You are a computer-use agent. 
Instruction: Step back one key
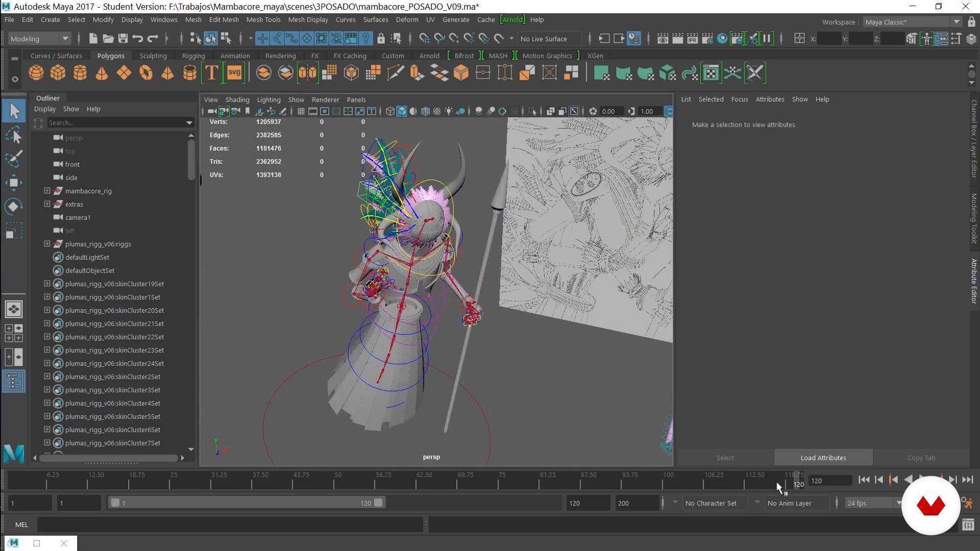coord(893,480)
